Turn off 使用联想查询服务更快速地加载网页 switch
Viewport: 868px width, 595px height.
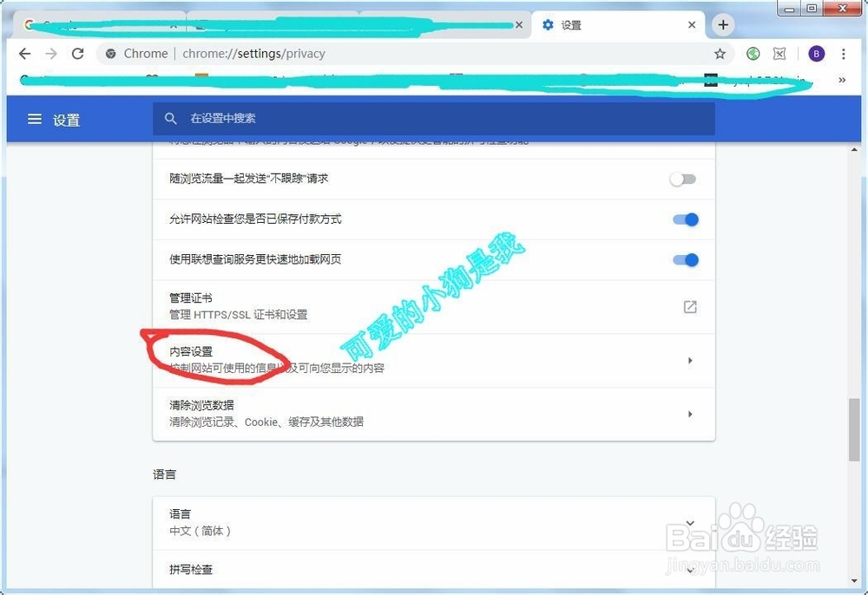(x=686, y=260)
